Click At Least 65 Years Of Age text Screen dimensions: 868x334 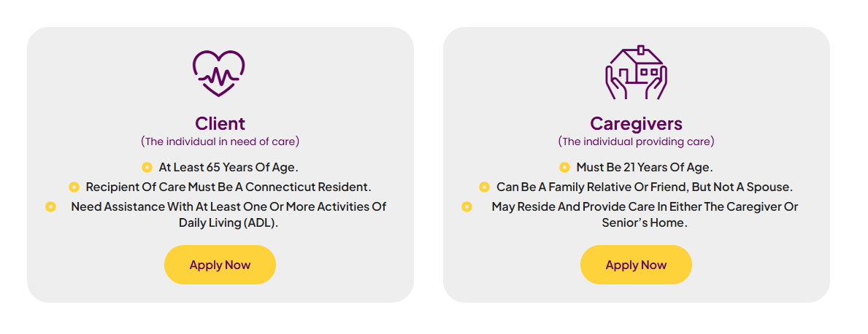click(228, 167)
